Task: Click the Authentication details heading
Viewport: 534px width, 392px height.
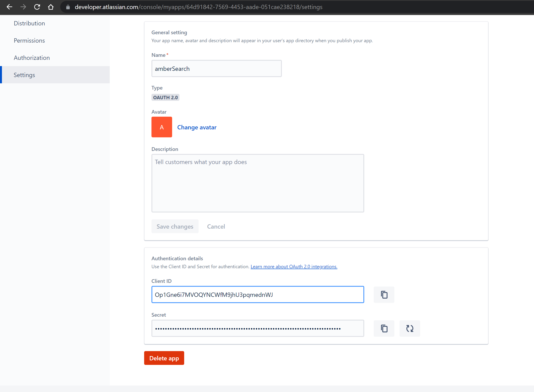Action: [x=177, y=258]
